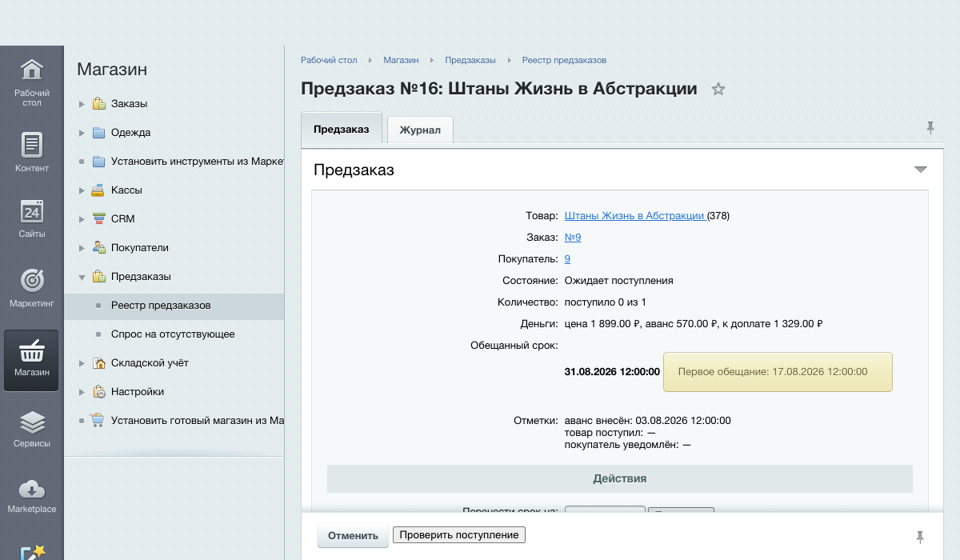
Task: Open the Рабочий стол sidebar icon
Action: [x=31, y=82]
